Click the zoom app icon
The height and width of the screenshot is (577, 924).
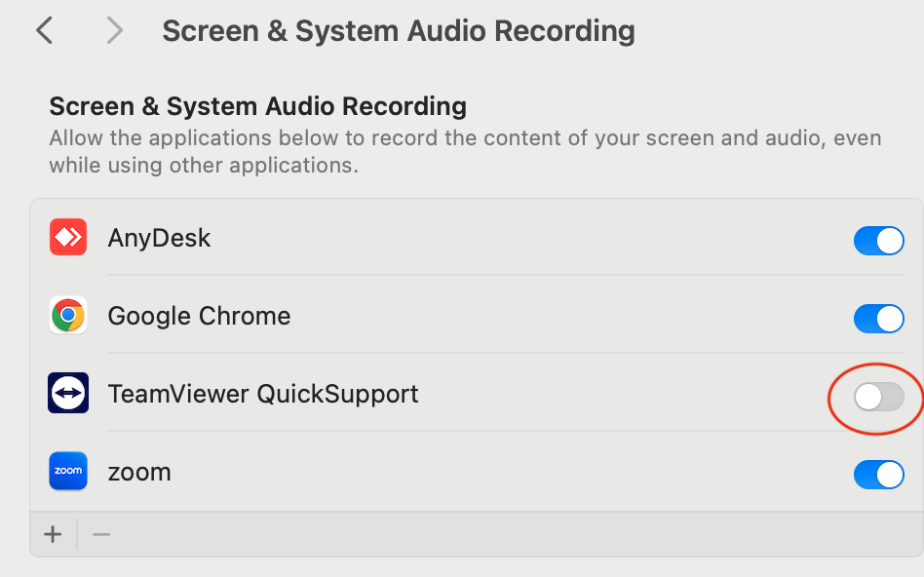[68, 472]
